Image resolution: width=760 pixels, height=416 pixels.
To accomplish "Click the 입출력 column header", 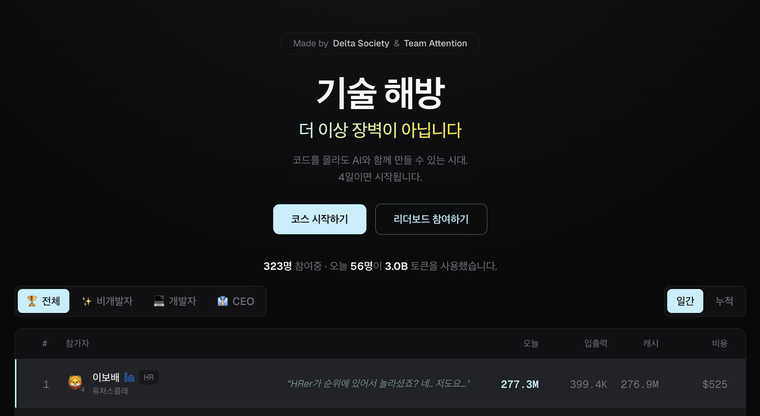I will point(596,343).
